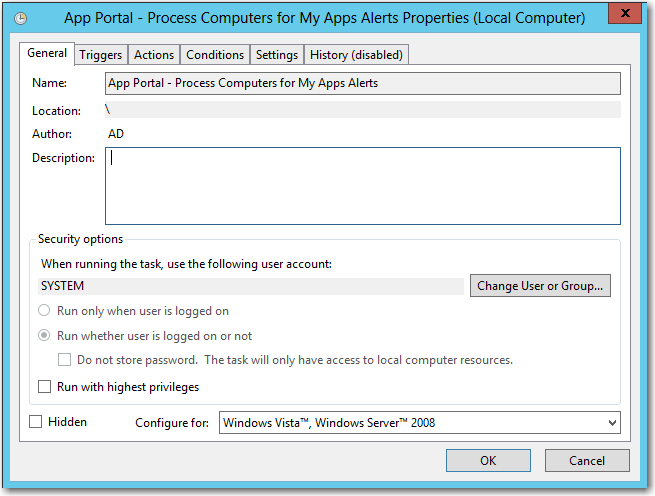Click inside the Description text box
Viewport: 655px width, 496px height.
click(363, 186)
